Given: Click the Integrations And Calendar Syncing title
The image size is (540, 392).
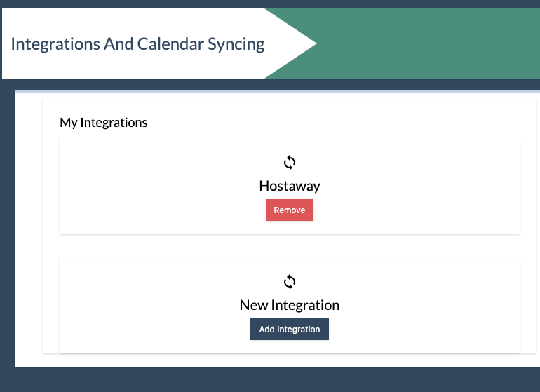Looking at the screenshot, I should tap(137, 44).
